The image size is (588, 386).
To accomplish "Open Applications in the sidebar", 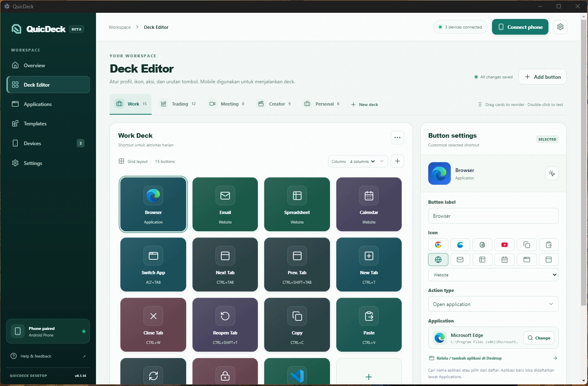I will tap(48, 104).
